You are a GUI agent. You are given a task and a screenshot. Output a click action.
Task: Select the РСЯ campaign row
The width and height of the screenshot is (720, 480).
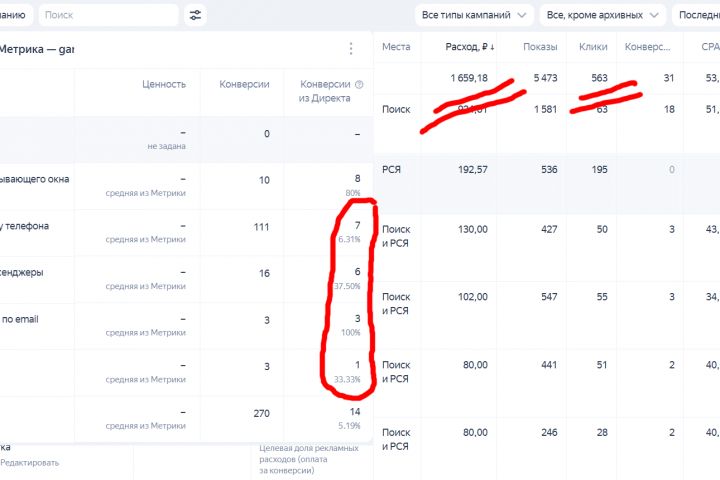(392, 170)
